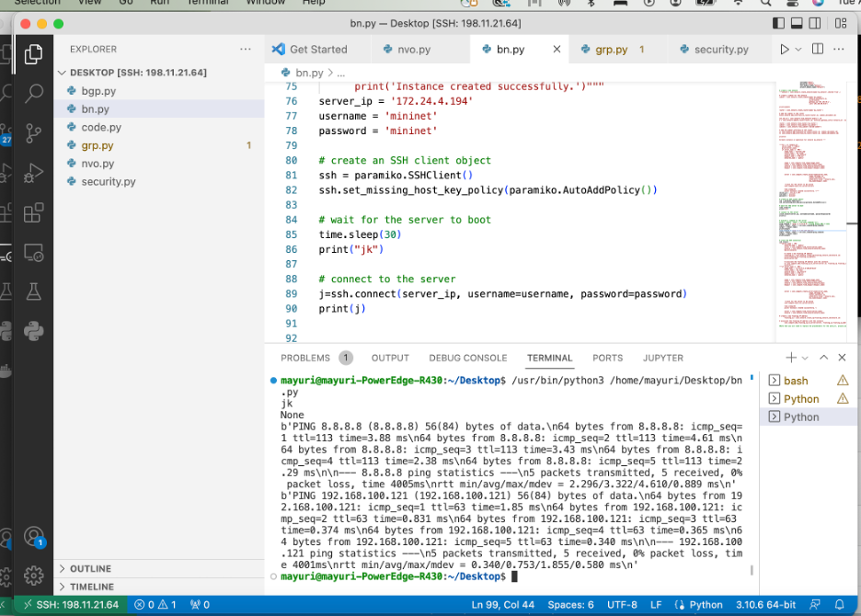Screen dimensions: 861x616
Task: Change encoding via UTF-8 status item
Action: (622, 604)
